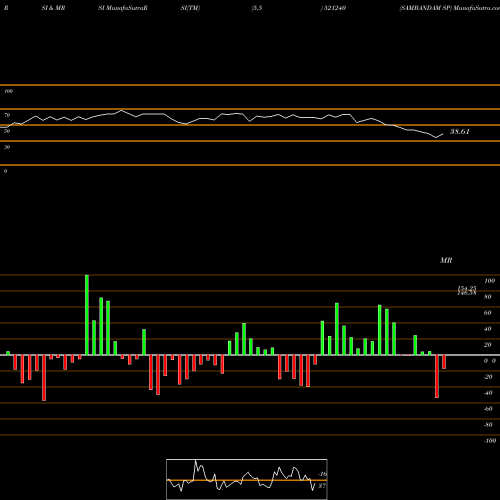500x500 pixels.
Task: Select the MR heading above the histogram
Action: point(446,260)
